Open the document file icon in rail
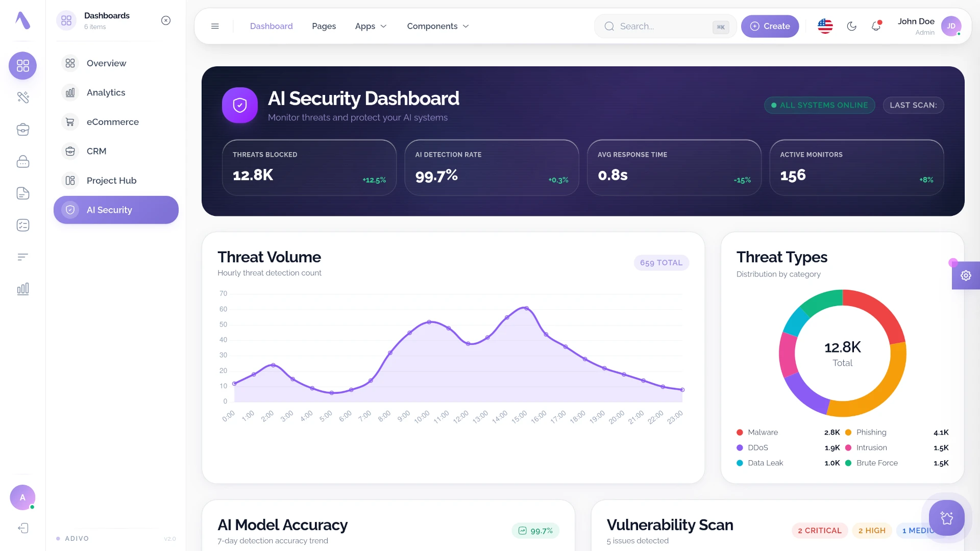This screenshot has height=551, width=980. 22,193
